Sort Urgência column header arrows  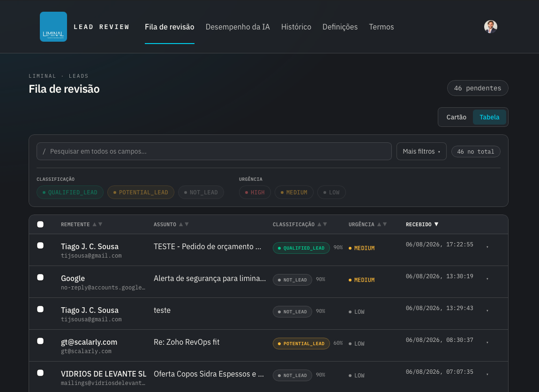tap(382, 224)
